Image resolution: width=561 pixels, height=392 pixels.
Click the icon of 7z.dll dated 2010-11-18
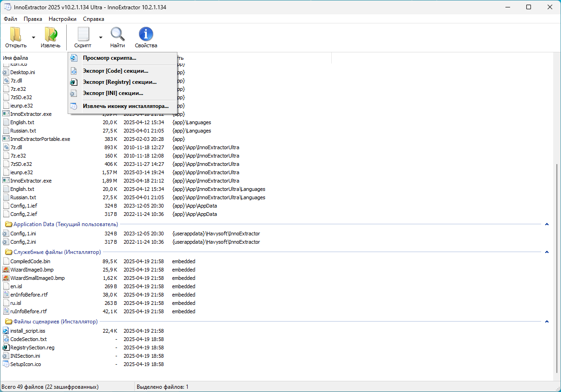point(6,147)
